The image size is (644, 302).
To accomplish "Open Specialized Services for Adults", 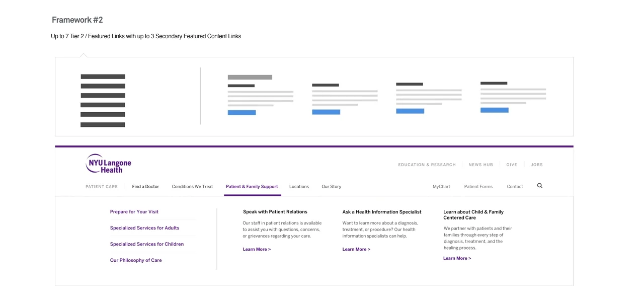I will coord(144,228).
